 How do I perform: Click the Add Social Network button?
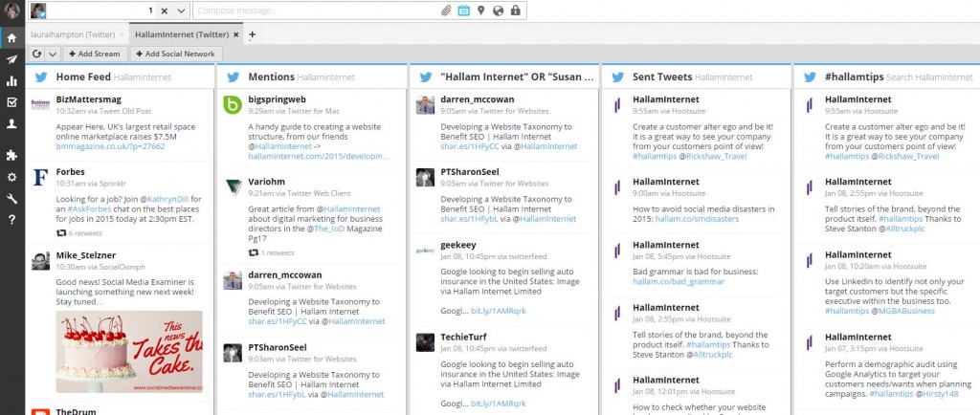176,54
